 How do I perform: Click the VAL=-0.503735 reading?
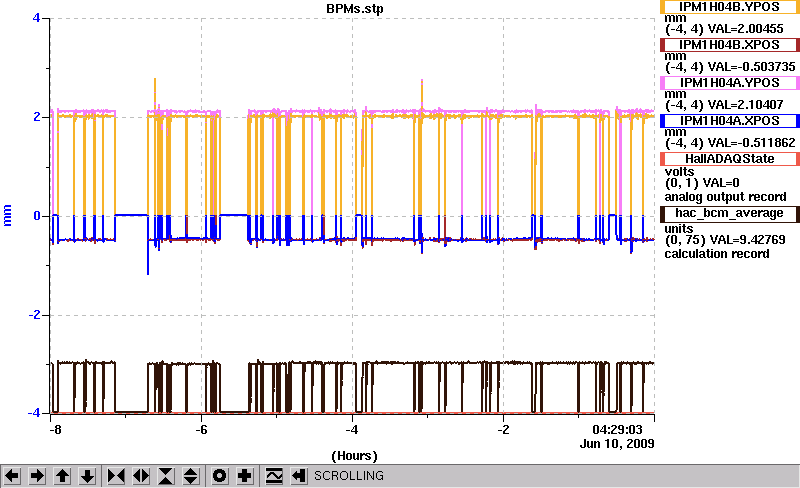point(752,67)
